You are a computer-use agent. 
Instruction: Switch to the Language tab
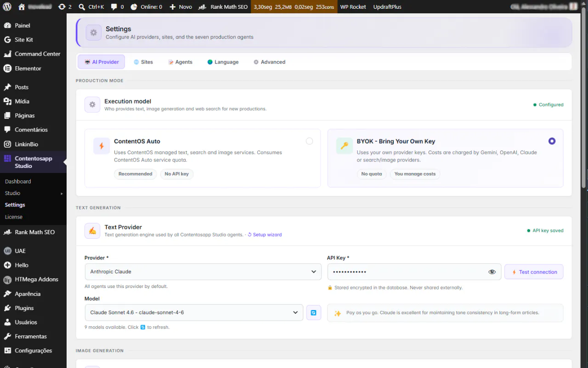click(x=223, y=62)
